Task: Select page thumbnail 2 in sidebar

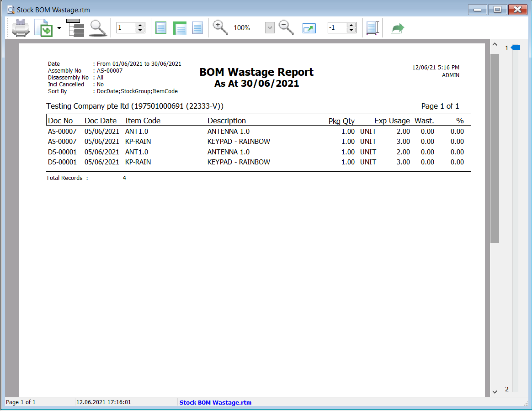Action: (506, 389)
